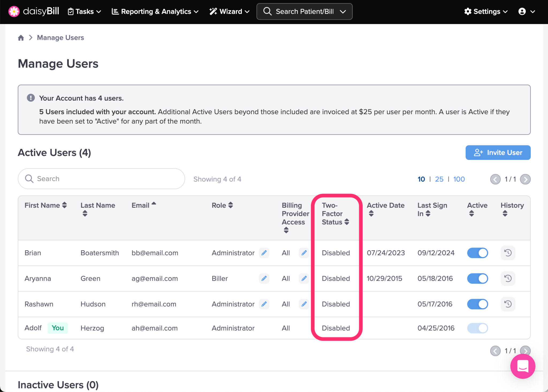Image resolution: width=548 pixels, height=392 pixels.
Task: Show 25 users per page
Action: [x=439, y=179]
